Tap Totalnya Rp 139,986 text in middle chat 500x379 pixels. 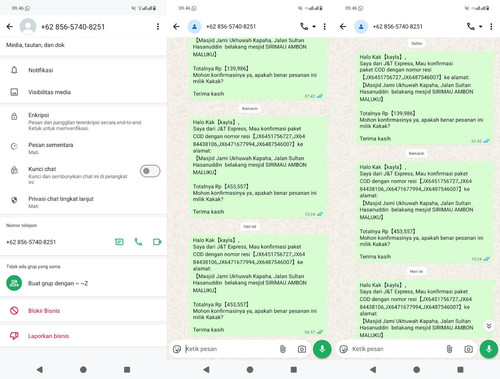221,68
